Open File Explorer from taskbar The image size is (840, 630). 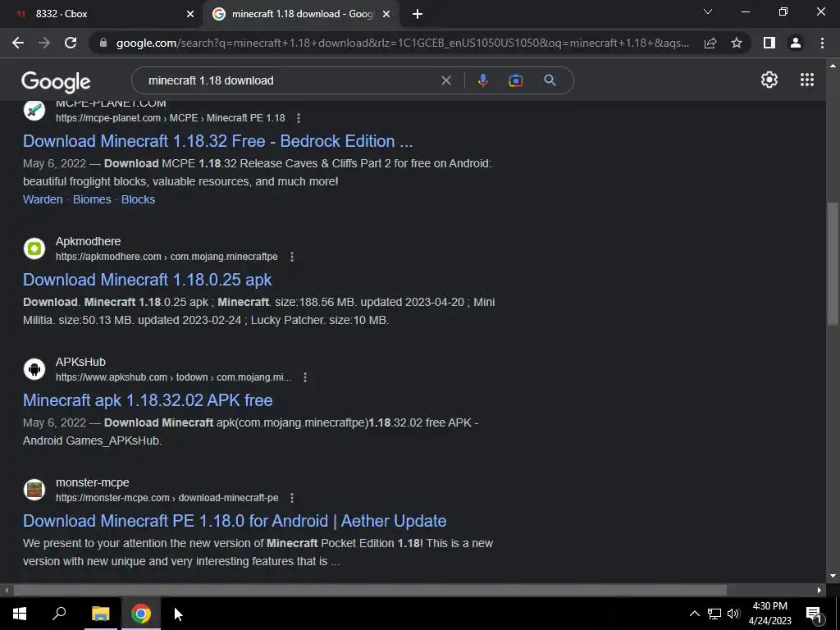click(x=100, y=614)
